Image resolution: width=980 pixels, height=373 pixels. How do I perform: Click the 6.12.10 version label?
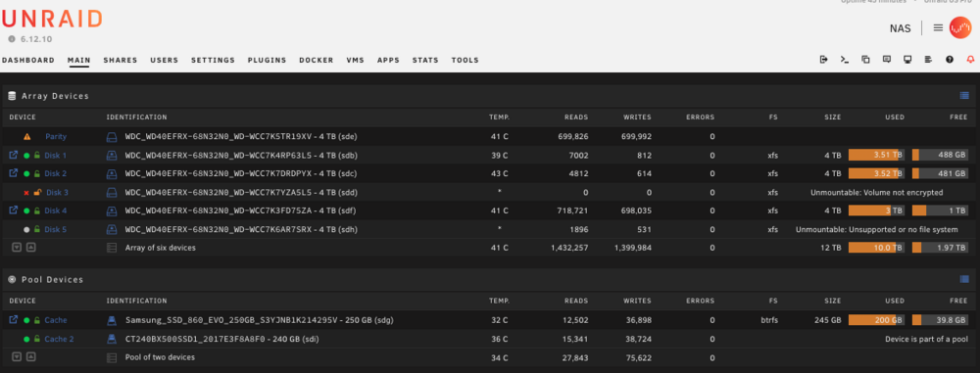pos(36,39)
